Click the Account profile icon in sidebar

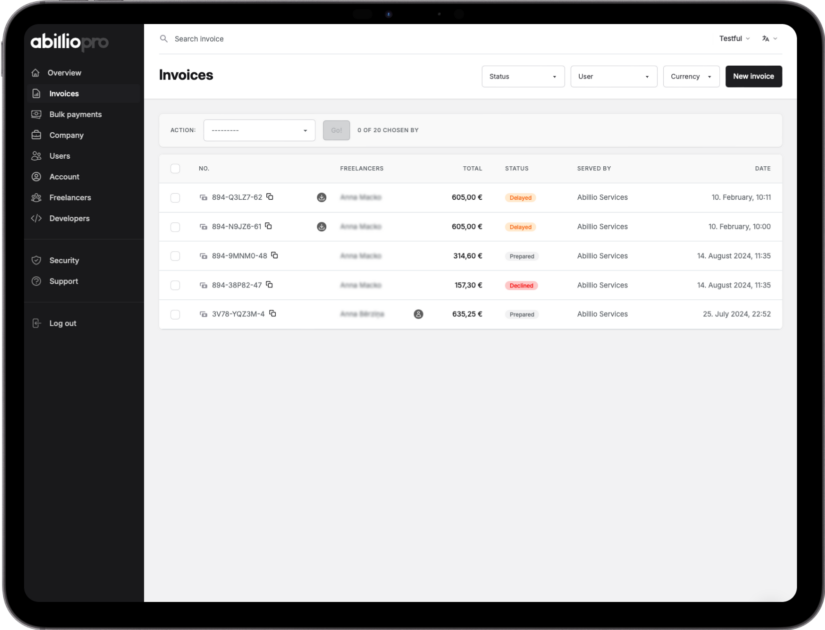pos(36,176)
